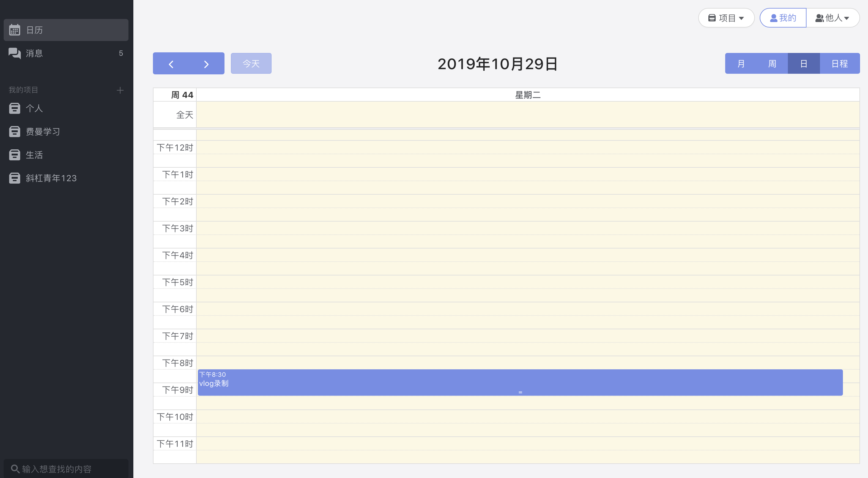Select the 费曼学习 project icon
Screen dimensions: 868x478
14,132
